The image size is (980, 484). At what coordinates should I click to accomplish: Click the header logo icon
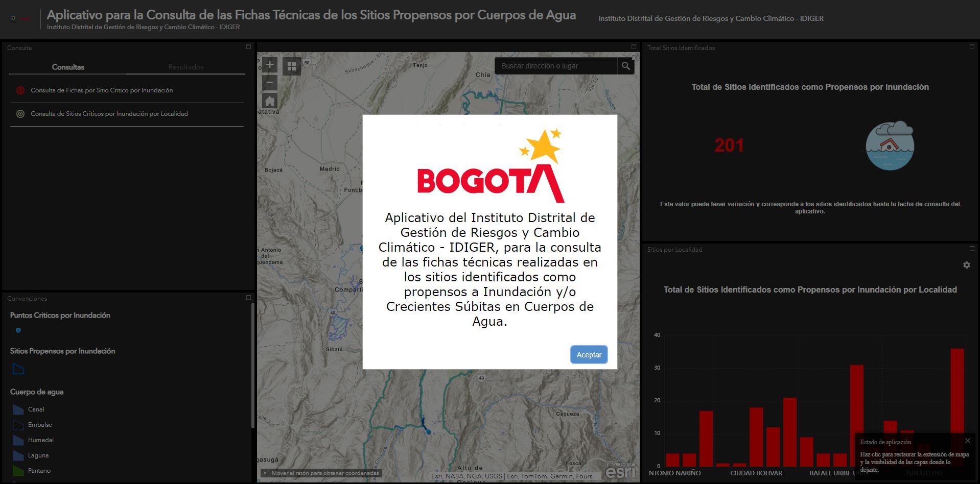20,19
